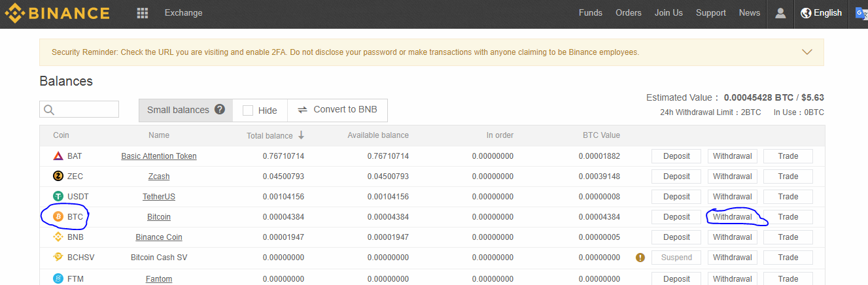Open the TetherUS name link
The width and height of the screenshot is (868, 285).
(159, 197)
